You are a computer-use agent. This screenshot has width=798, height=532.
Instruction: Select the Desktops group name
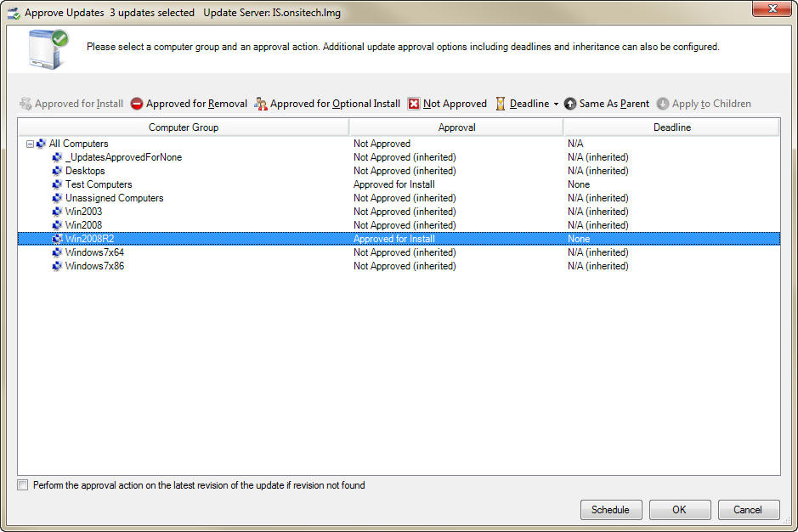point(85,171)
